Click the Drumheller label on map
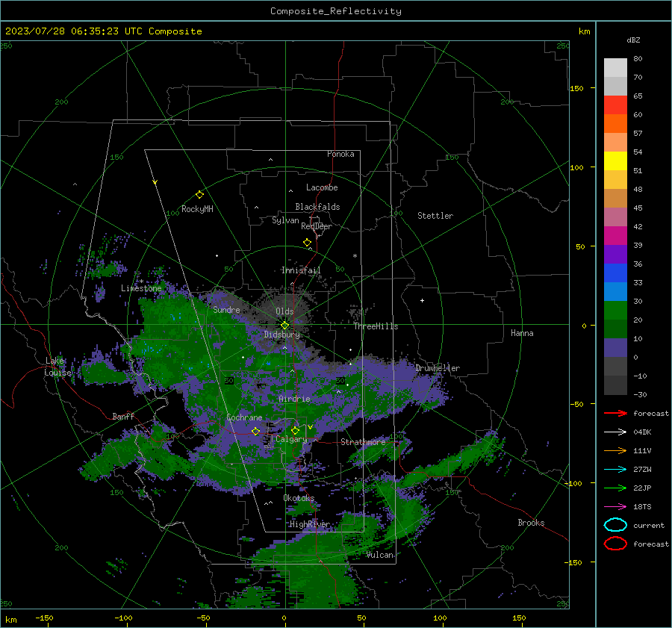The height and width of the screenshot is (628, 672). click(x=438, y=368)
